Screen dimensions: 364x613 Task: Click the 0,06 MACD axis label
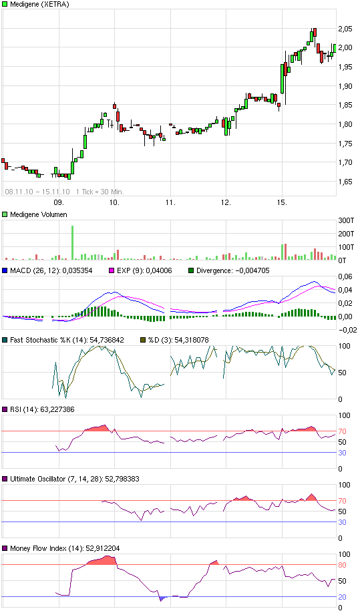click(x=345, y=277)
